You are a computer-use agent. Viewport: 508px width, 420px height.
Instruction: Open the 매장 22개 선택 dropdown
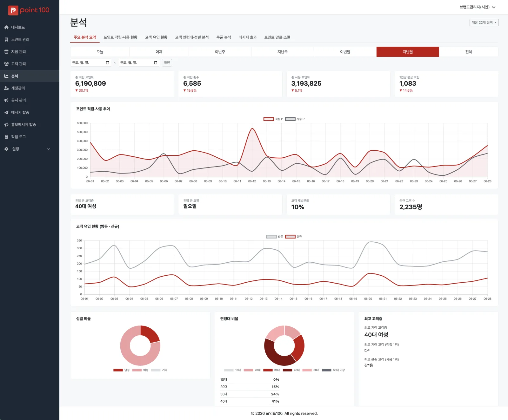click(484, 23)
